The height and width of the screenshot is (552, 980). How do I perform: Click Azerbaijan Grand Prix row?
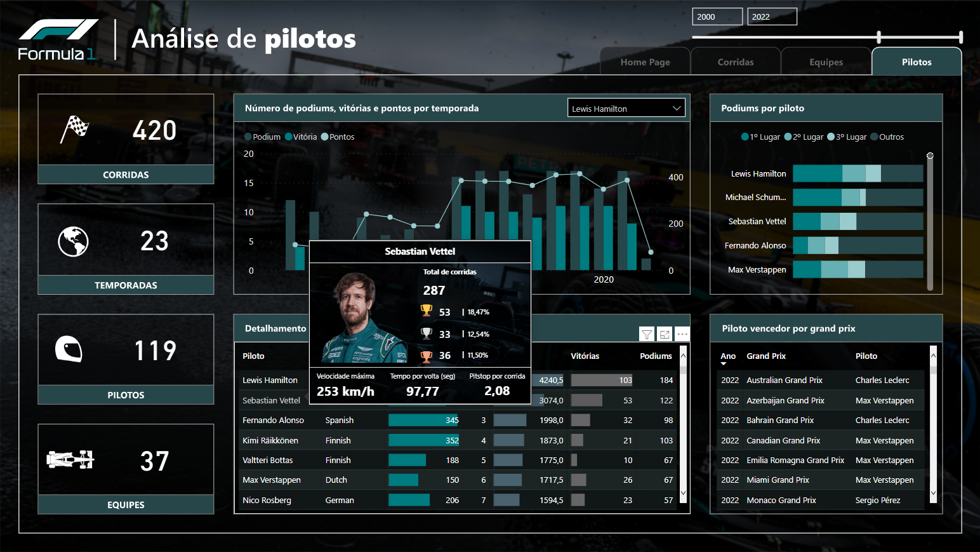[820, 400]
